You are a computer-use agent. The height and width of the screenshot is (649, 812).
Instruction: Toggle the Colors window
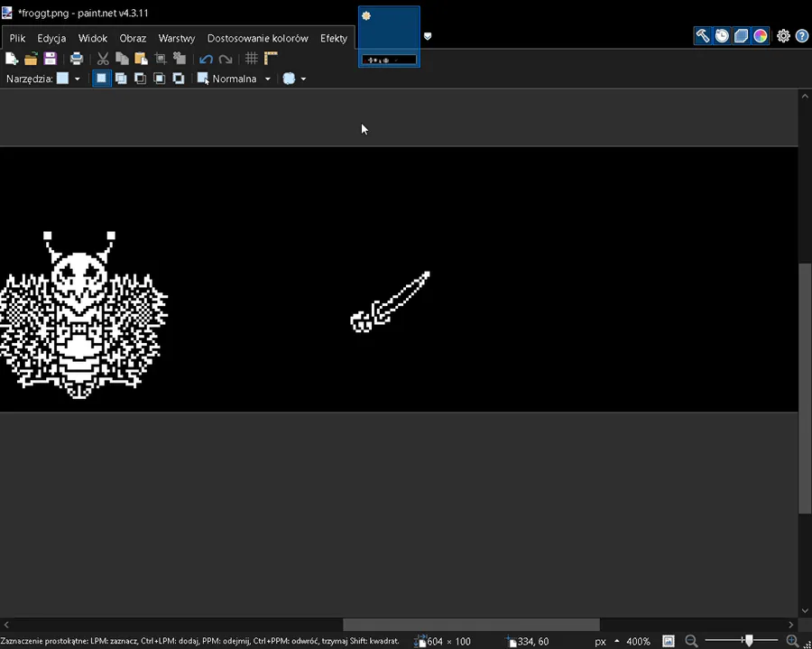pos(761,36)
